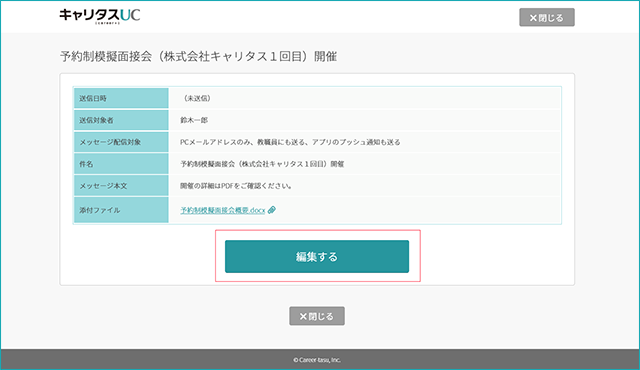The image size is (640, 370).
Task: Select the © Career-tasu, Inc. footer text
Action: tap(317, 360)
